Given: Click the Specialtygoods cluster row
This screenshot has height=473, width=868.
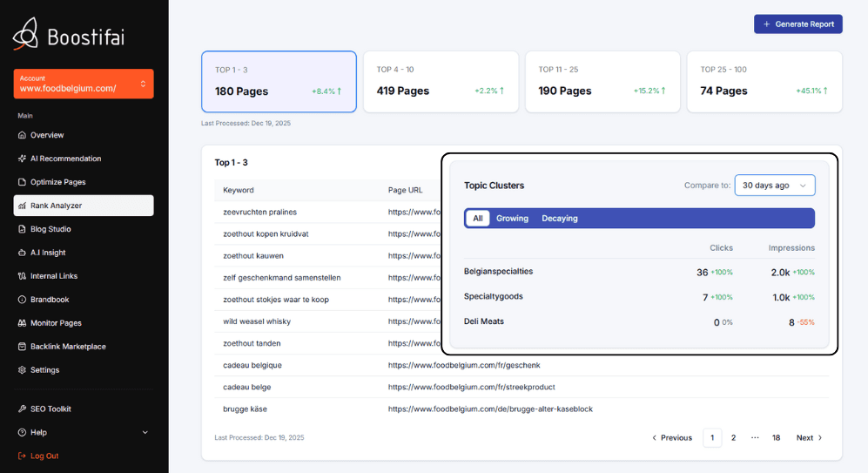Looking at the screenshot, I should pos(639,297).
